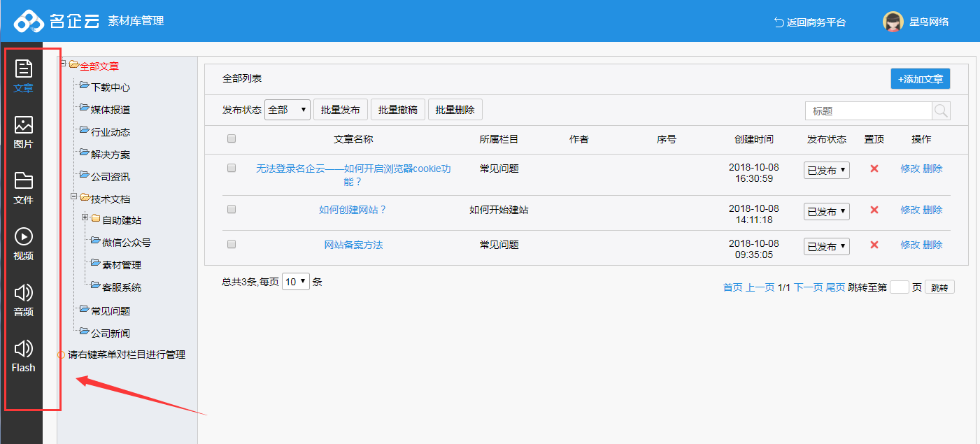Open the 文件 (Files) sidebar section
The height and width of the screenshot is (444, 980).
(24, 188)
